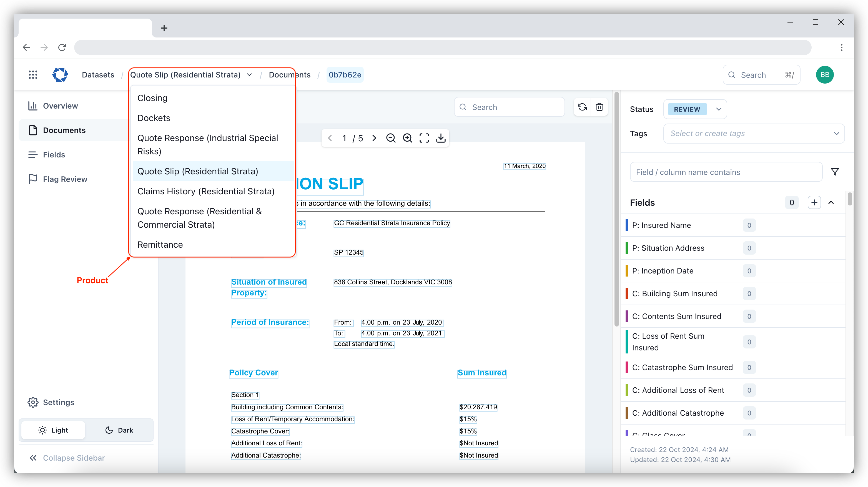Open the Tags selector dropdown
Screen dimensions: 868x487
click(754, 133)
